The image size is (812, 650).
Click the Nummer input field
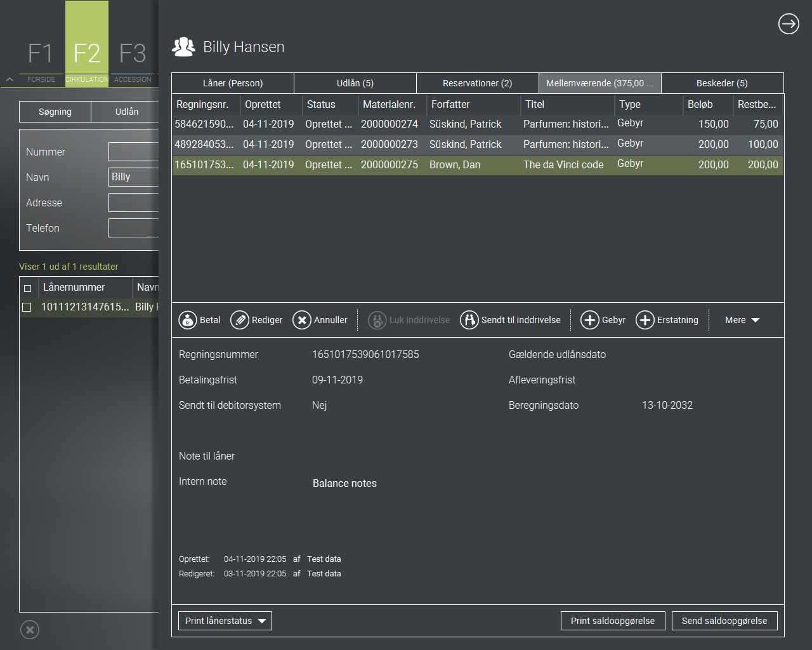coord(133,152)
